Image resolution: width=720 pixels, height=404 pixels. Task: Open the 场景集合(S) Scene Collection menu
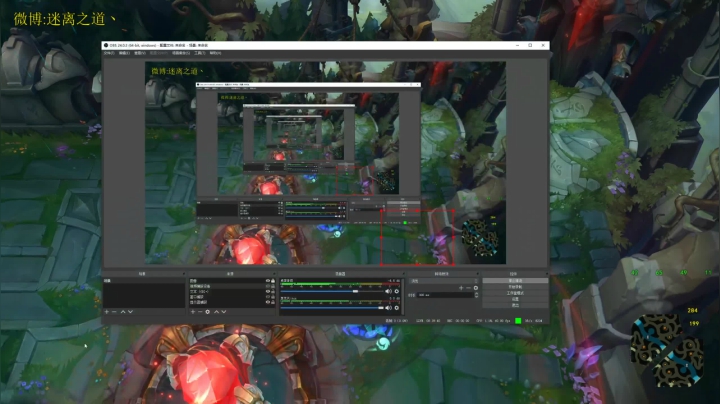181,53
